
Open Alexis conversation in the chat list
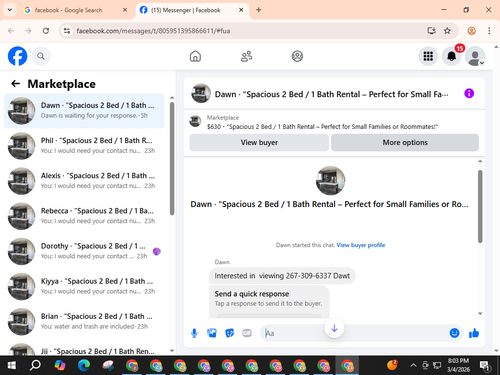(84, 181)
